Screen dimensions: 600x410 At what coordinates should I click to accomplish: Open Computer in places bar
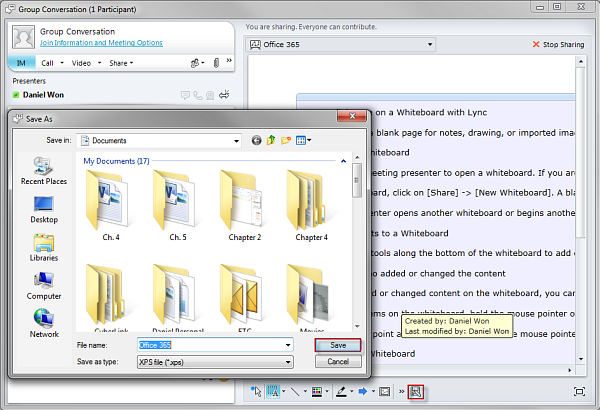[x=44, y=286]
